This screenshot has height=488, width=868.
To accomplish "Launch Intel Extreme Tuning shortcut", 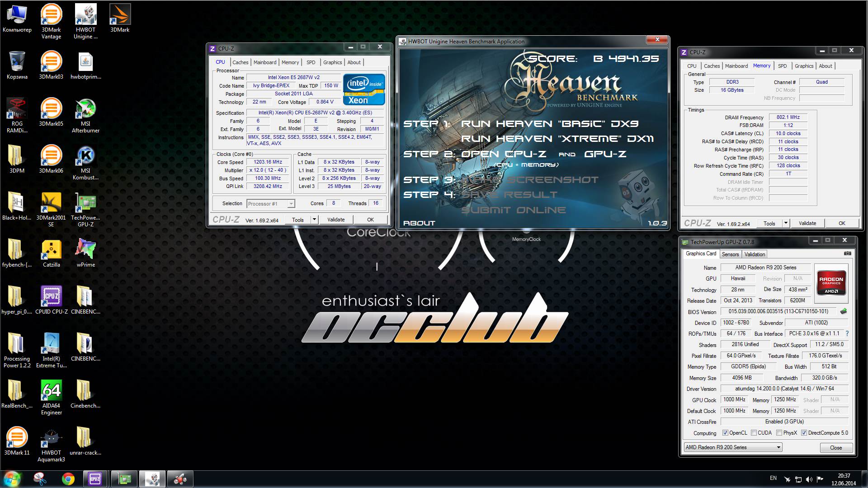I will pos(51,350).
